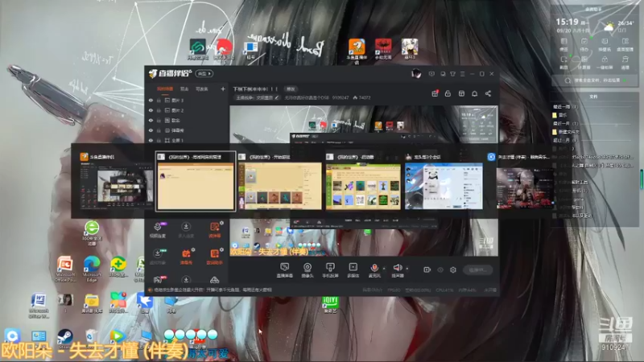Mute the microphone in the streaming toolbar
The height and width of the screenshot is (362, 644).
[374, 268]
